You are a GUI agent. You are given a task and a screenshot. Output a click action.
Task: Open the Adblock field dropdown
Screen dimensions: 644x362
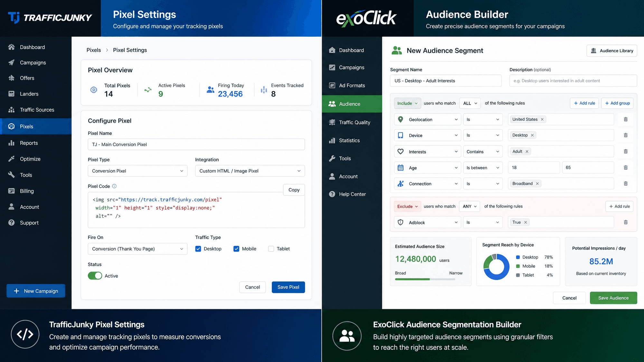(x=428, y=222)
